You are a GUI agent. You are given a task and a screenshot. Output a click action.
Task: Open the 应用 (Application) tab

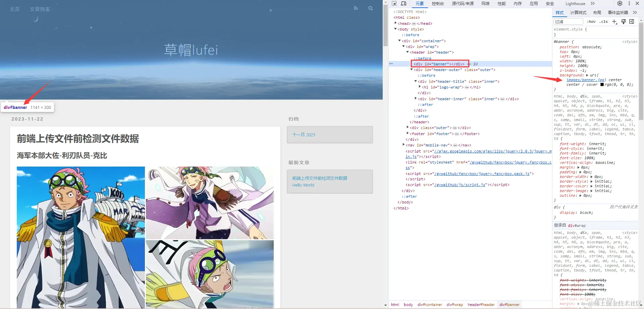tap(534, 4)
